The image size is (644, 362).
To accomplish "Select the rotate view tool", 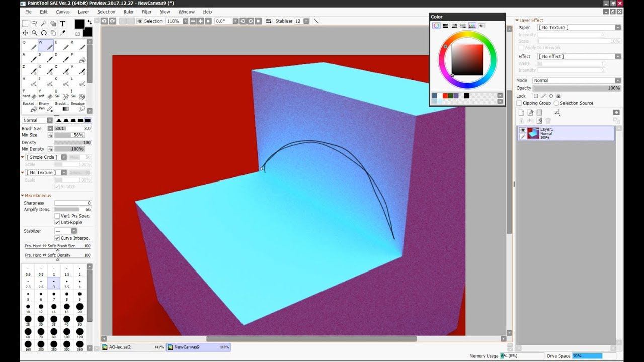I will pos(44,33).
